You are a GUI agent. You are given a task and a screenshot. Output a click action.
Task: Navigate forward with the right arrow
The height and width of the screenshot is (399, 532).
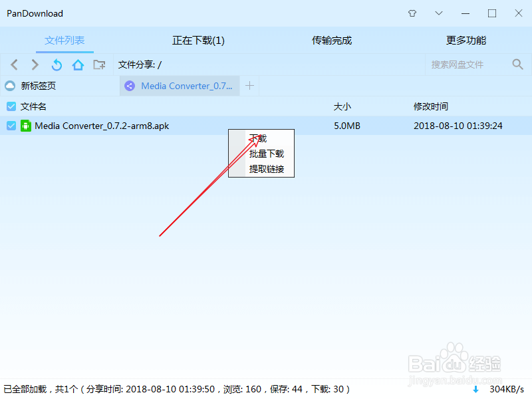coord(35,65)
